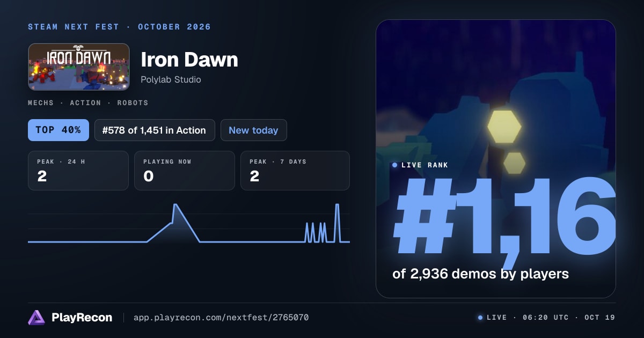This screenshot has width=644, height=338.
Task: Select the ACTION tag
Action: [x=85, y=102]
